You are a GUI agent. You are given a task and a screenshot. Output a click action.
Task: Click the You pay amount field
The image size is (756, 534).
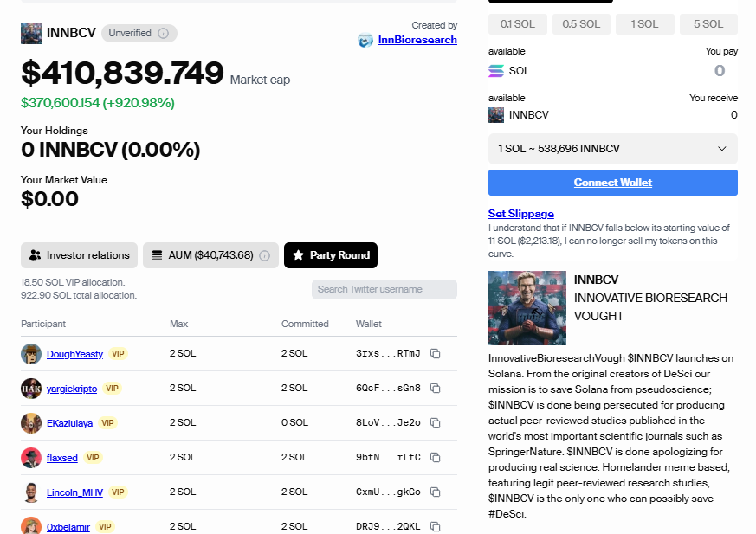pyautogui.click(x=720, y=71)
